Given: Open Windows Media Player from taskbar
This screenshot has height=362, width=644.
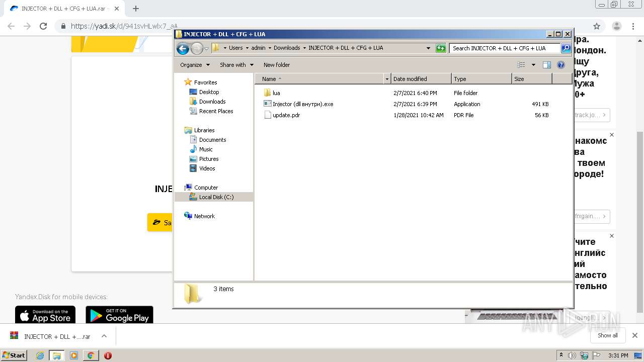Looking at the screenshot, I should pos(74,355).
